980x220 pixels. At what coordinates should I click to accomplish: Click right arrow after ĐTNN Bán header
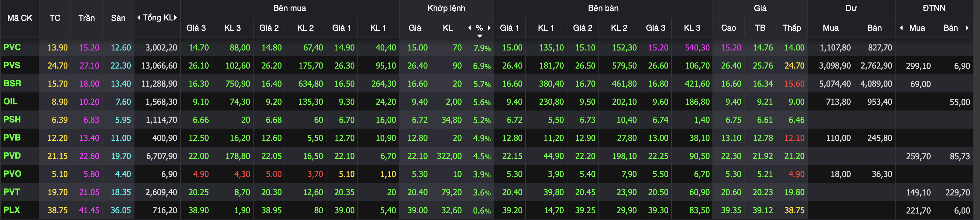(x=967, y=28)
